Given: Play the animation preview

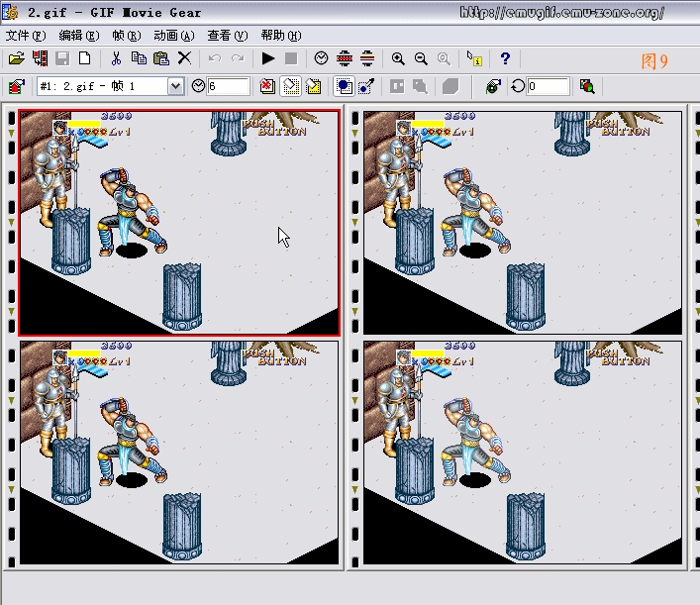Looking at the screenshot, I should click(268, 58).
